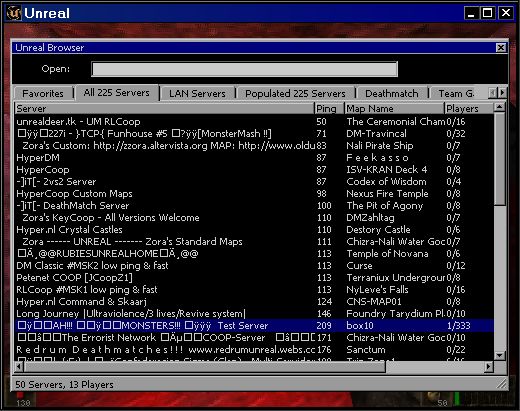The height and width of the screenshot is (411, 520).
Task: Select RLCoop #MSK1 low ping server
Action: (254, 290)
